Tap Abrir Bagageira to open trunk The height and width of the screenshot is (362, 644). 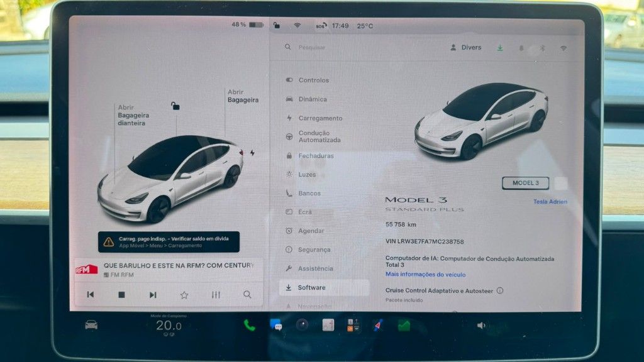243,96
